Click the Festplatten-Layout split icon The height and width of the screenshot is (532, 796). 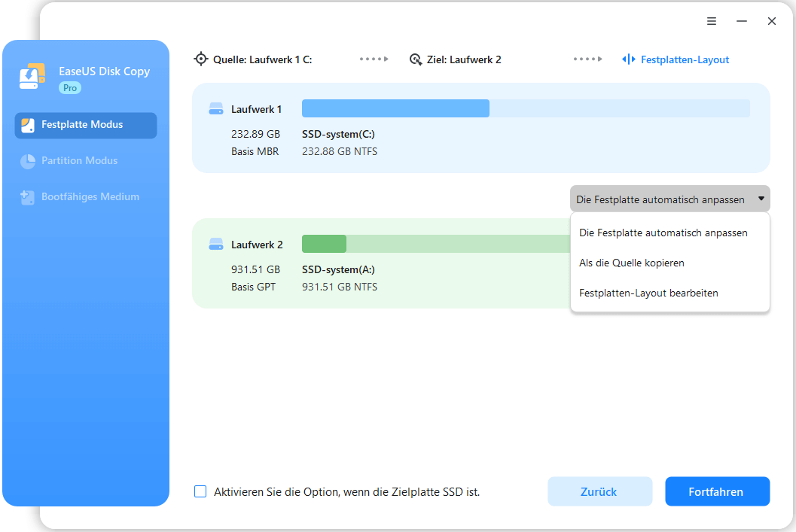(629, 59)
